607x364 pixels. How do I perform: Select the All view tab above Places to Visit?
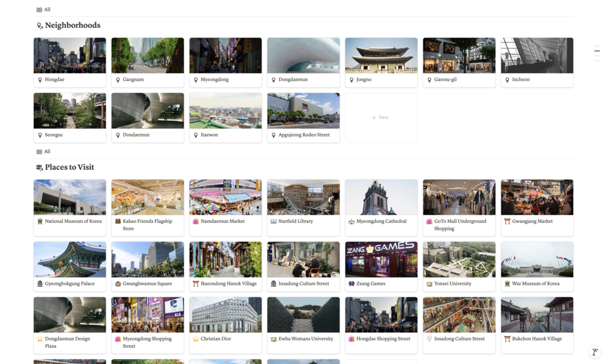(43, 152)
